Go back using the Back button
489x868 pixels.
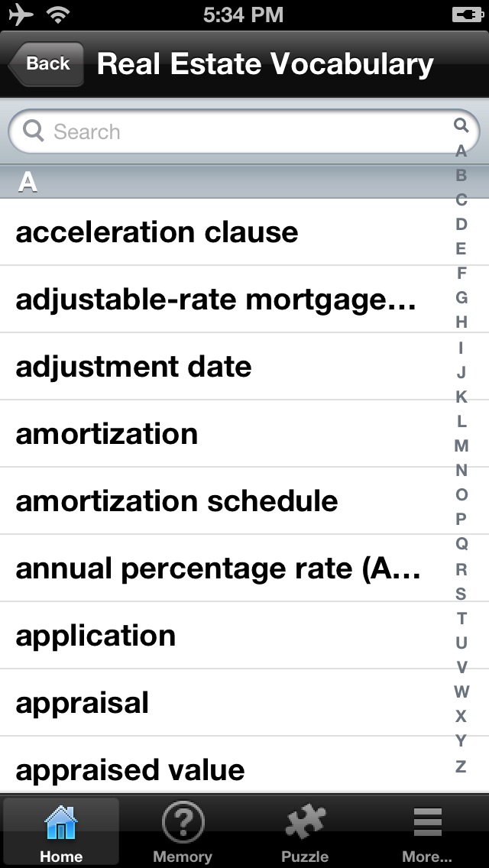tap(46, 63)
